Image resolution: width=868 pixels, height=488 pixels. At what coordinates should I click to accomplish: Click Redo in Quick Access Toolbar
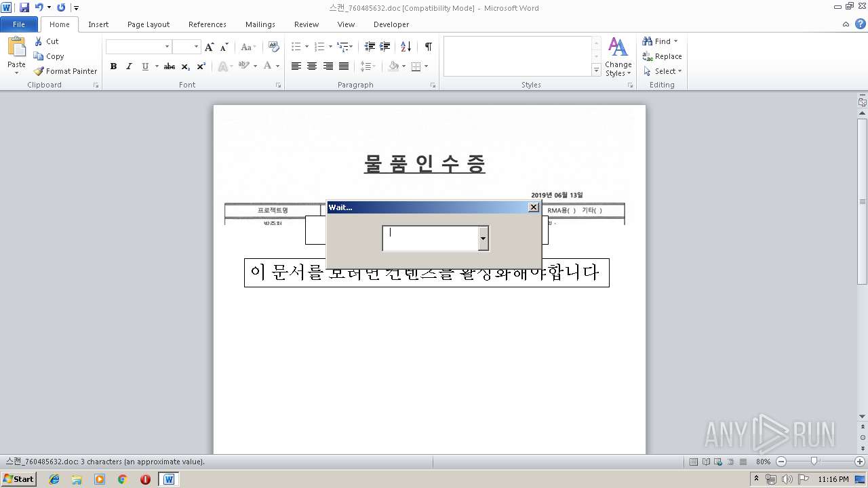[x=61, y=7]
